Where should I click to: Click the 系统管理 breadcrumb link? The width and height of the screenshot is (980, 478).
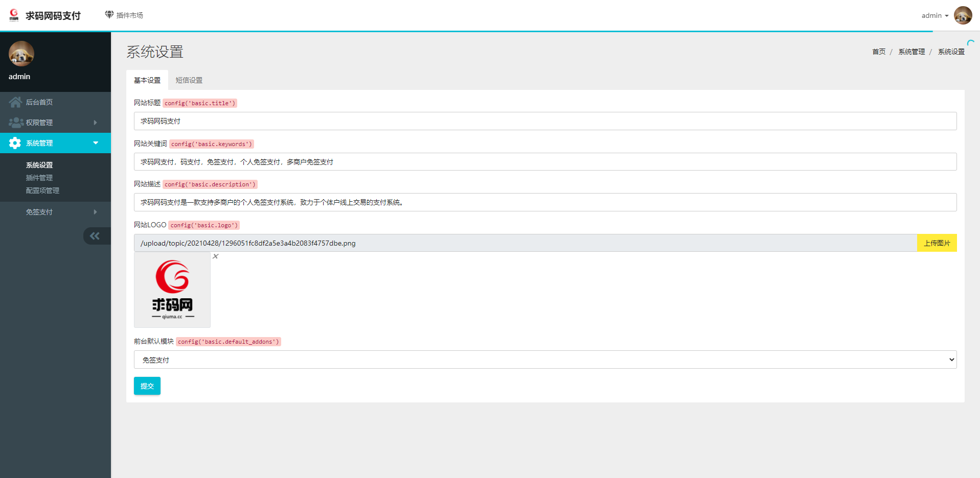click(911, 52)
